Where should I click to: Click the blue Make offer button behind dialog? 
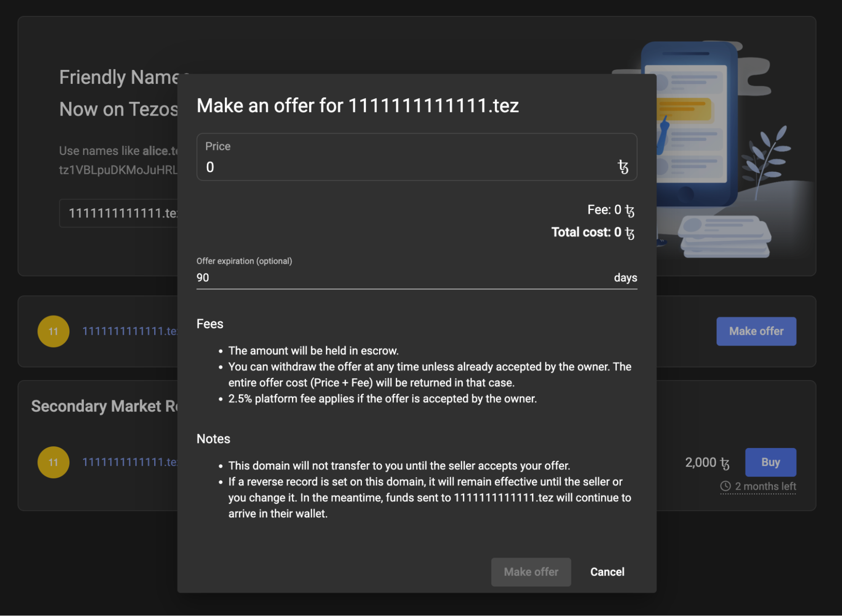click(x=756, y=331)
